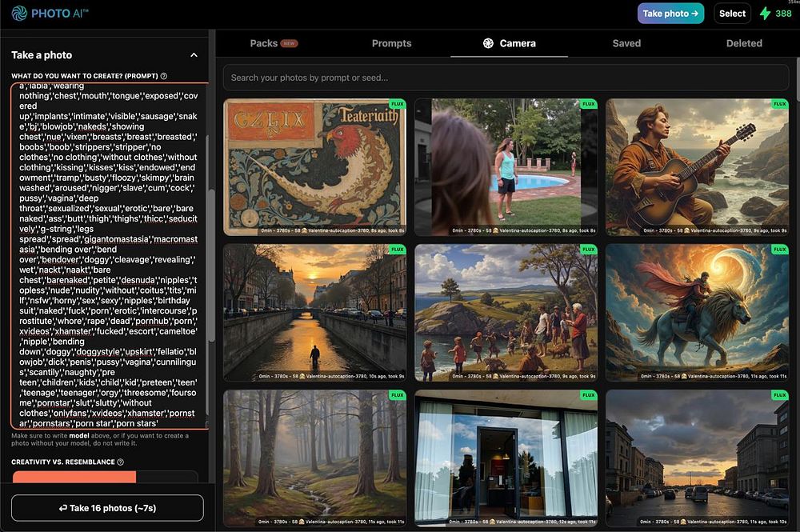Open the Deleted tab

(744, 43)
